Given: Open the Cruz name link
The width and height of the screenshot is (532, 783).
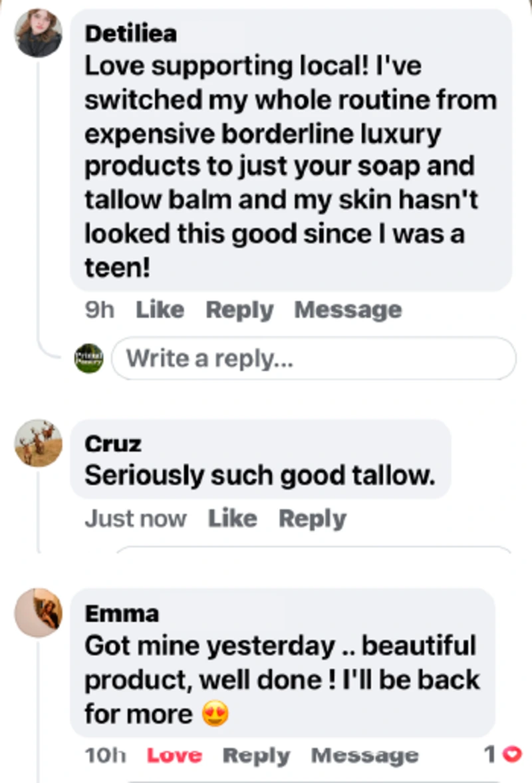Looking at the screenshot, I should tap(113, 444).
